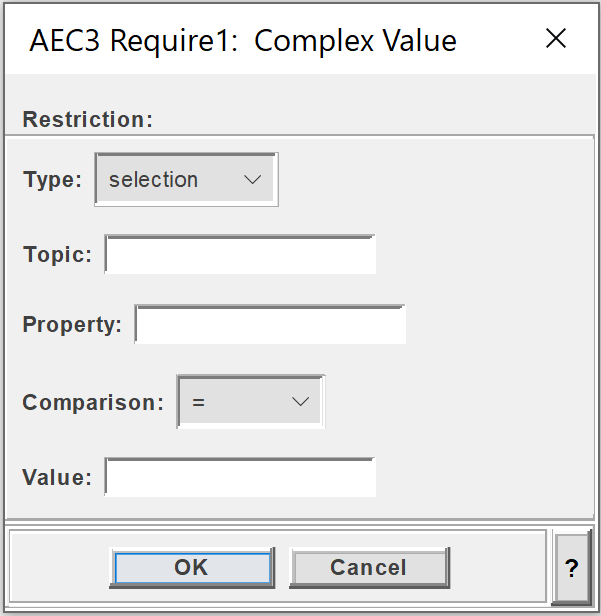Expand the Type dropdown arrow
601x616 pixels.
tap(252, 180)
